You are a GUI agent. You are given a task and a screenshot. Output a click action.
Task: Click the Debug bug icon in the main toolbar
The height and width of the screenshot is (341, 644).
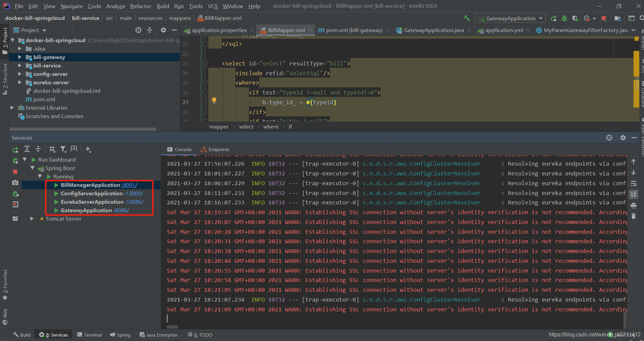coord(564,18)
